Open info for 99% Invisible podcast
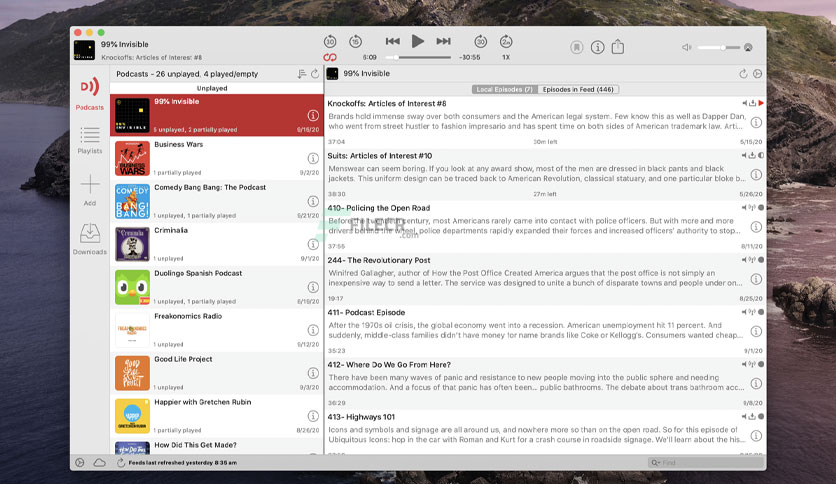 pos(313,115)
